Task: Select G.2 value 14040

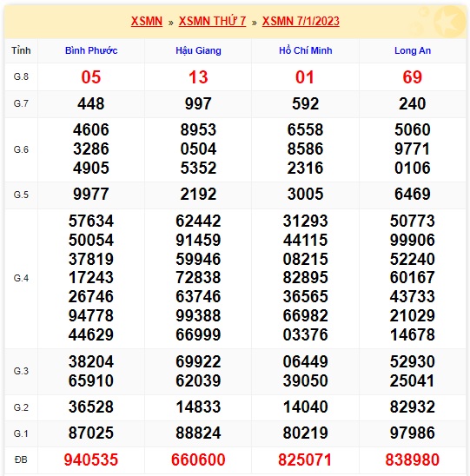Action: pos(306,407)
